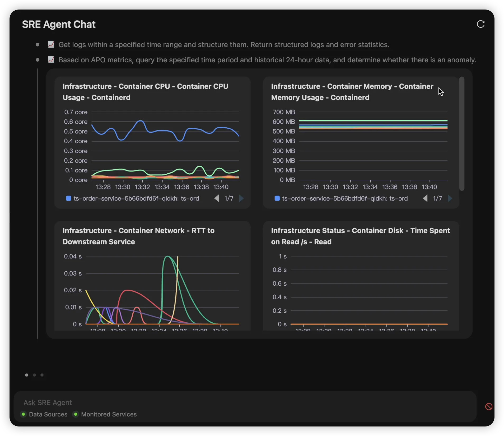Screen dimensions: 504x436
Task: Click chart icon beside 'Based on APO metrics' step
Action: 51,60
